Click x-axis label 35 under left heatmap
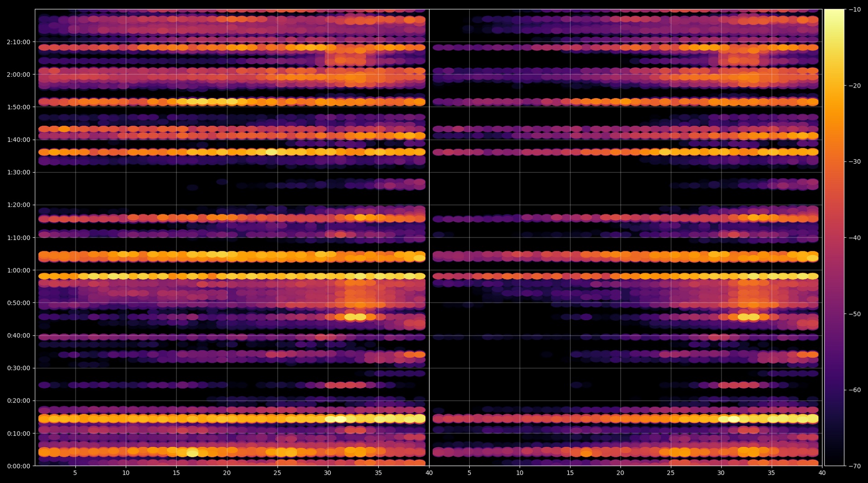The width and height of the screenshot is (868, 483). click(x=378, y=473)
